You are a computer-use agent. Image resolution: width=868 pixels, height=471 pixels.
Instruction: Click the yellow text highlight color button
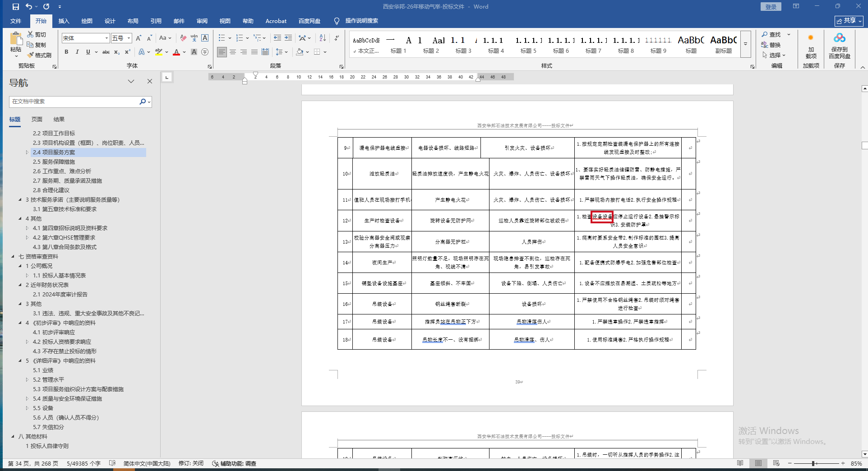tap(158, 52)
